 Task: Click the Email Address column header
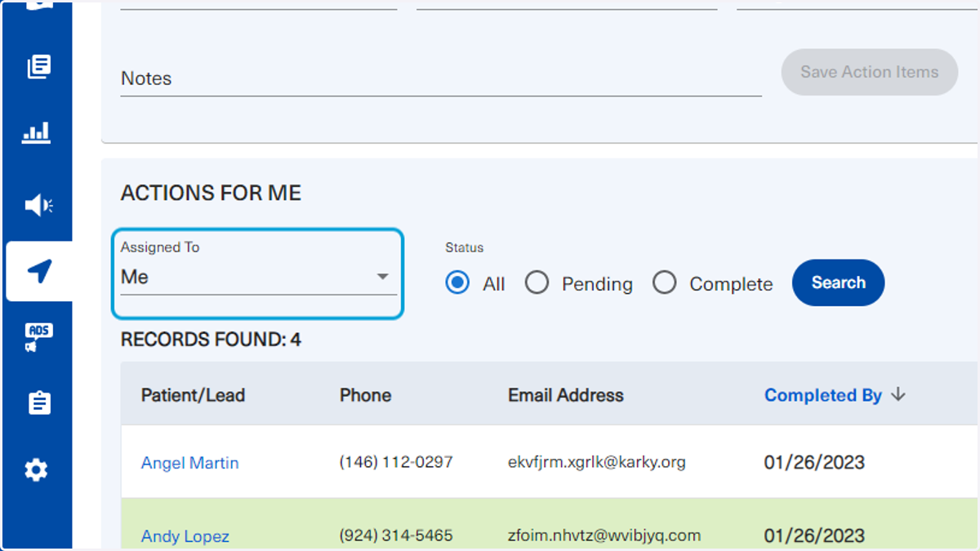[565, 395]
